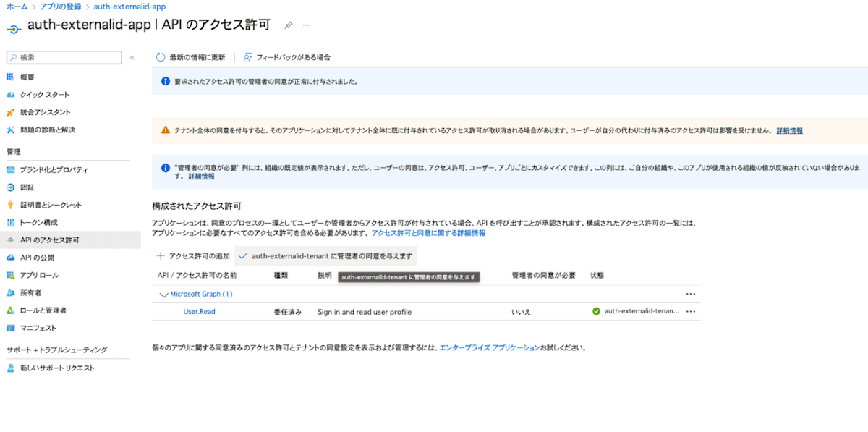Click the API / アクセス許可の名前 column header
868x432 pixels.
197,276
